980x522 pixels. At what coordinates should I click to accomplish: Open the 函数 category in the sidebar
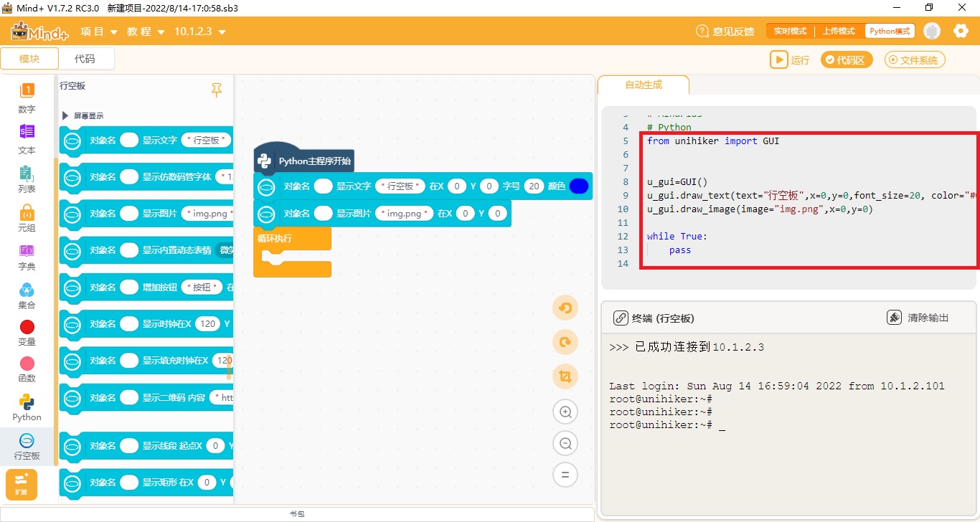pyautogui.click(x=27, y=370)
